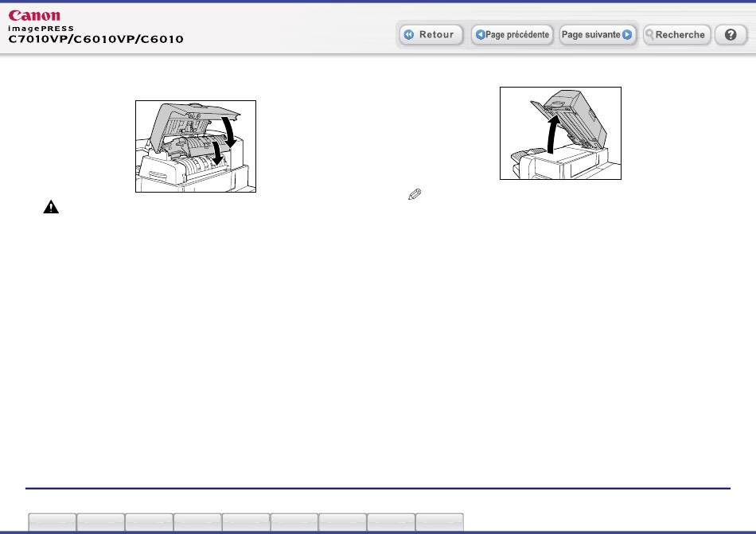Select the third blank bottom tab

click(150, 522)
